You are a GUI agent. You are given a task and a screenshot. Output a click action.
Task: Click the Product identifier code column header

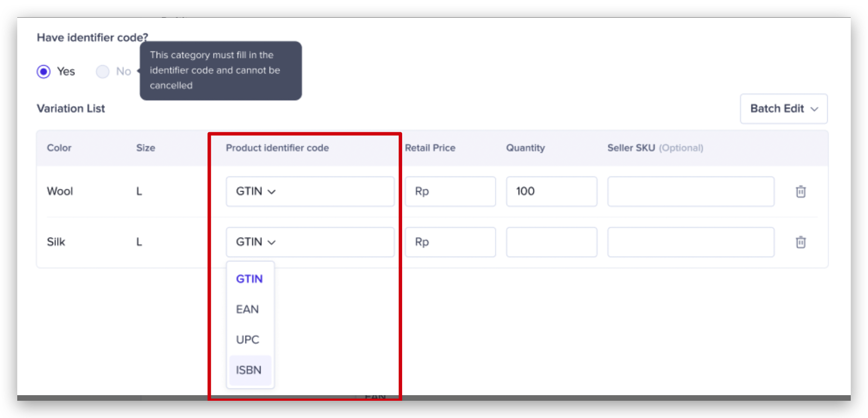click(x=277, y=148)
